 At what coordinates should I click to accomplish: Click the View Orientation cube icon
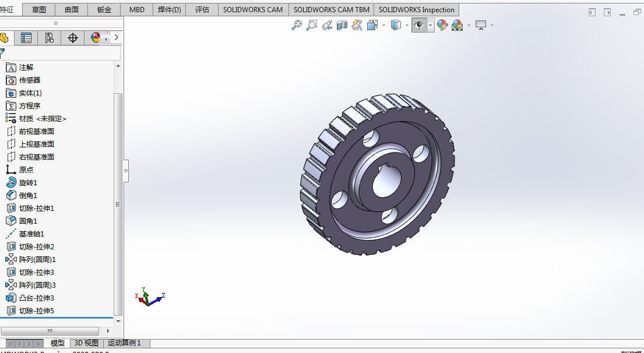pos(372,26)
